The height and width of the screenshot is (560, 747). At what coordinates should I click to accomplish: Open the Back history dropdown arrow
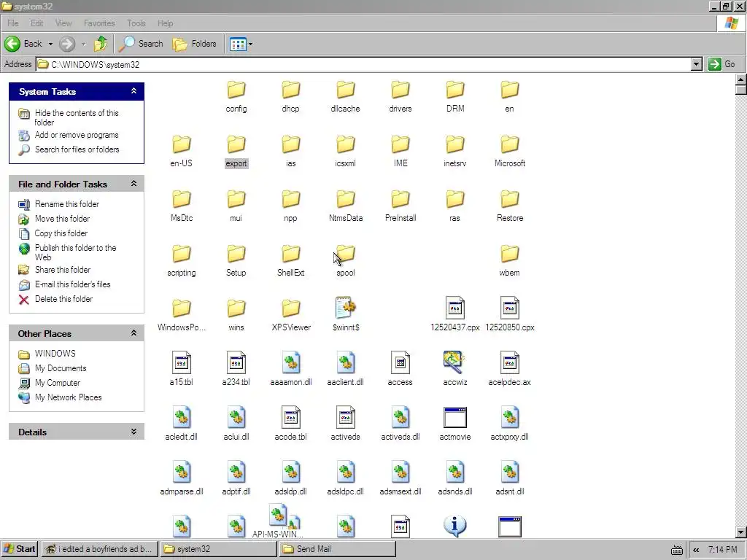pyautogui.click(x=50, y=44)
